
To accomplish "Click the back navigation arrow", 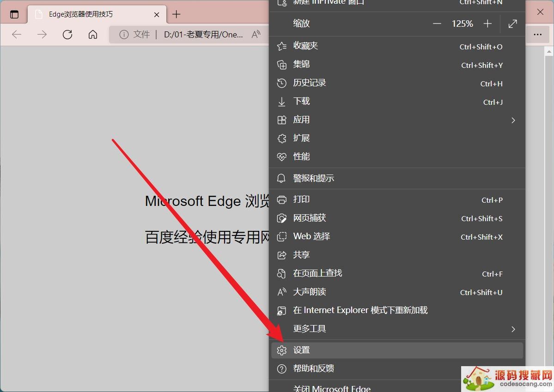I will [x=17, y=35].
